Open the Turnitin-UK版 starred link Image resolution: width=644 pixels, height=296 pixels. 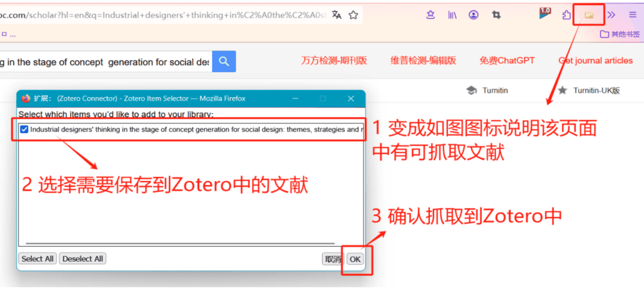(589, 91)
